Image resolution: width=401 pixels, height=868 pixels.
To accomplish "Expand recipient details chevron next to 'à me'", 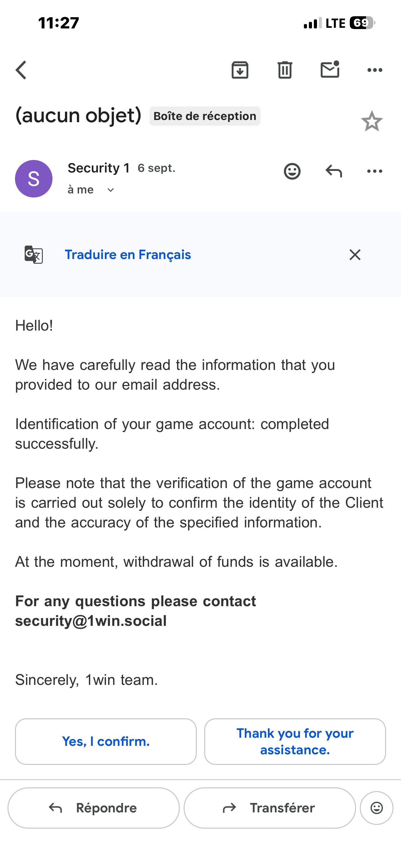I will (x=111, y=190).
